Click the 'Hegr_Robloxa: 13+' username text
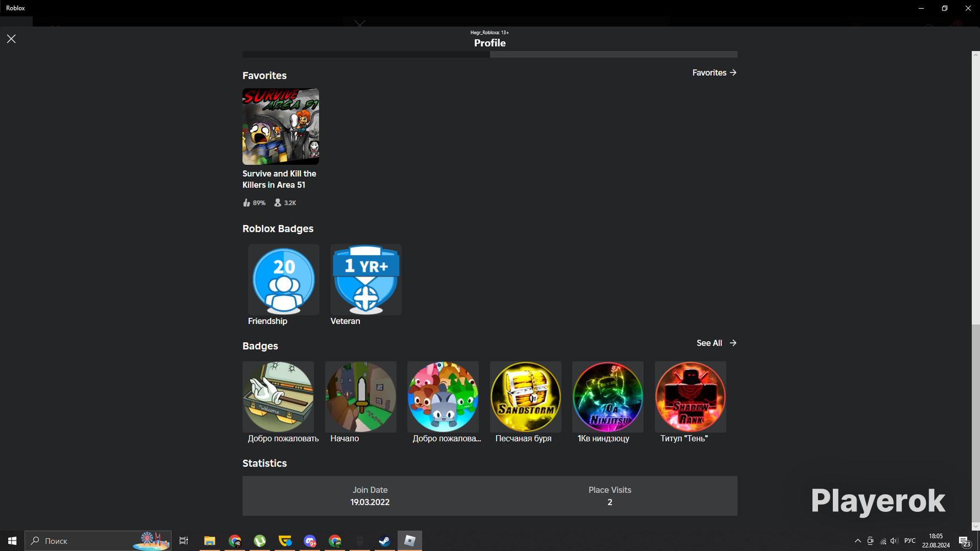Viewport: 980px width, 551px height. tap(489, 33)
